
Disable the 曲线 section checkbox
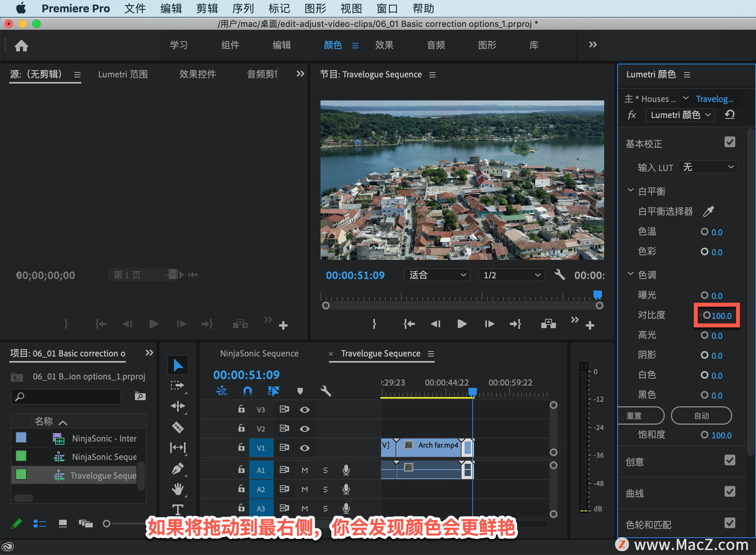click(730, 492)
